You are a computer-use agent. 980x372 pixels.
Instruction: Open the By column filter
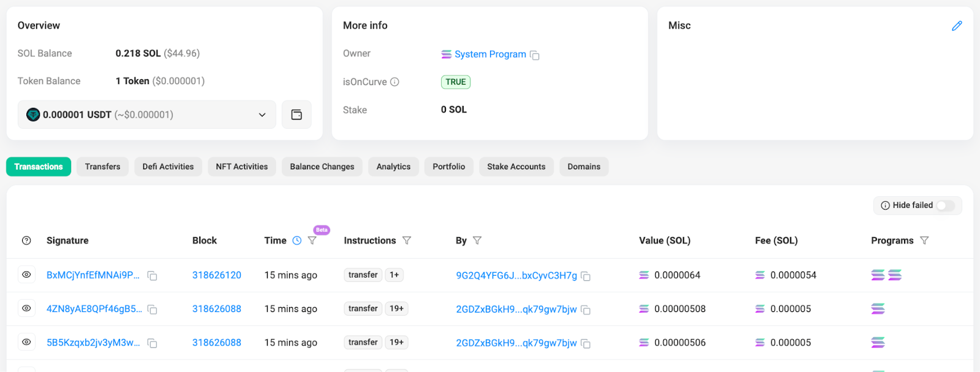477,241
